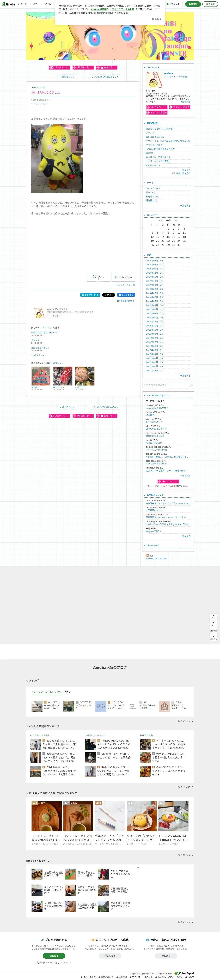Open the yellow mascot photo in the article
The image size is (220, 980).
57,158
